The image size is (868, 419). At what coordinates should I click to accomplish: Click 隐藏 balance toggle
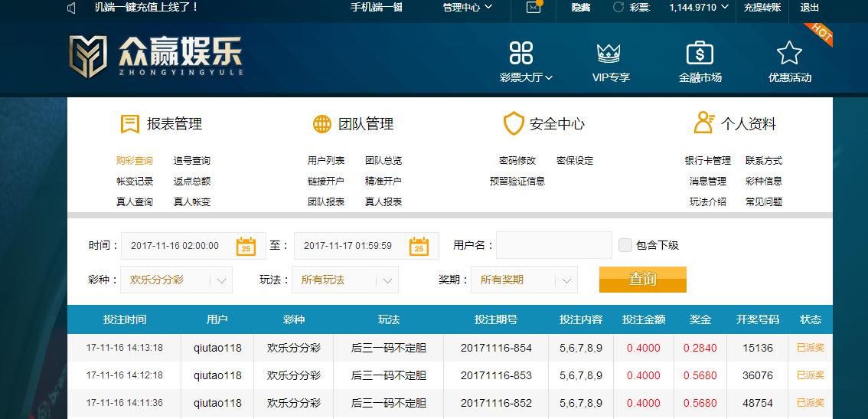click(x=581, y=7)
